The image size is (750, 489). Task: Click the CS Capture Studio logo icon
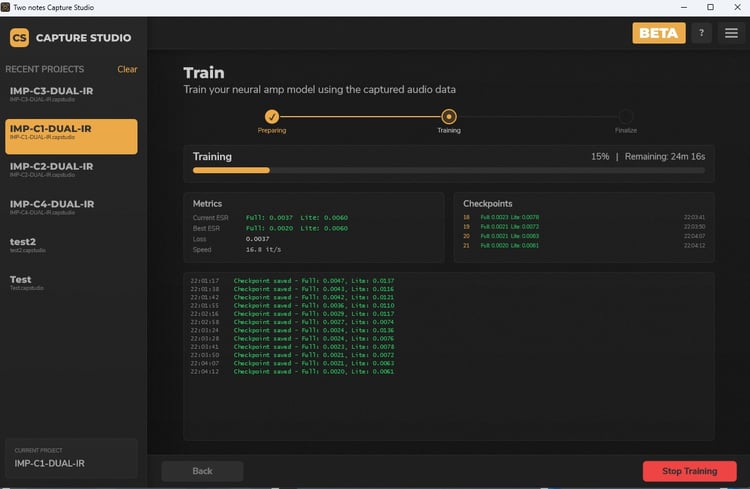tap(19, 38)
